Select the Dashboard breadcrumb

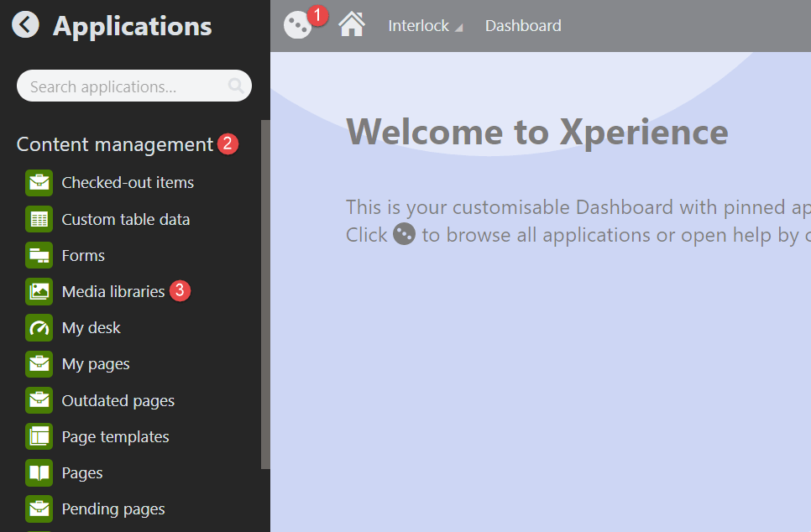click(x=523, y=26)
